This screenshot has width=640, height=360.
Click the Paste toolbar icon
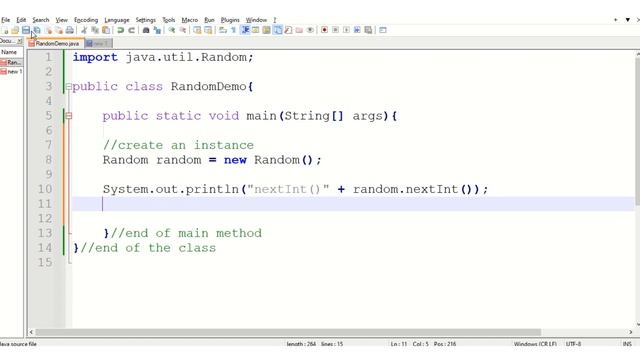106,30
